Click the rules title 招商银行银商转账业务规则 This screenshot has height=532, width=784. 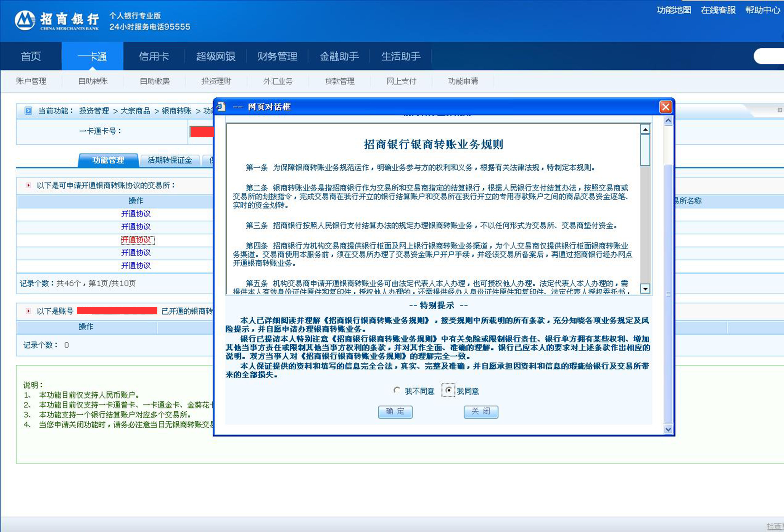(433, 145)
